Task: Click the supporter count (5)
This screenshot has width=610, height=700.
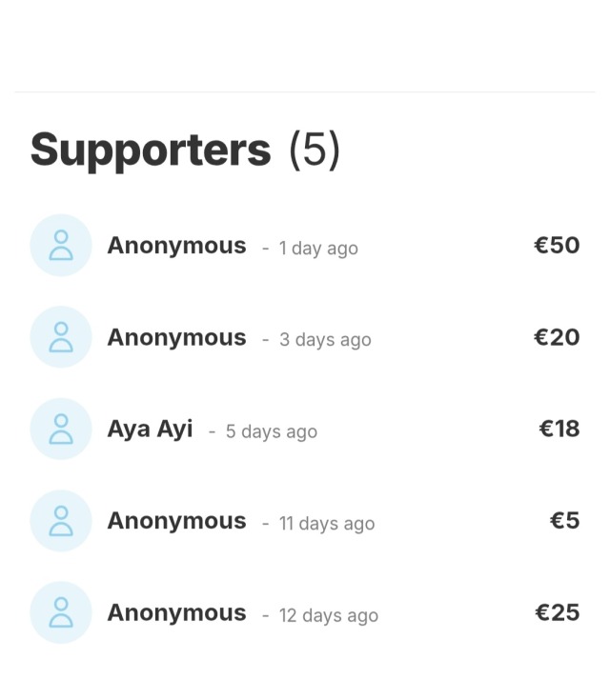Action: (315, 150)
